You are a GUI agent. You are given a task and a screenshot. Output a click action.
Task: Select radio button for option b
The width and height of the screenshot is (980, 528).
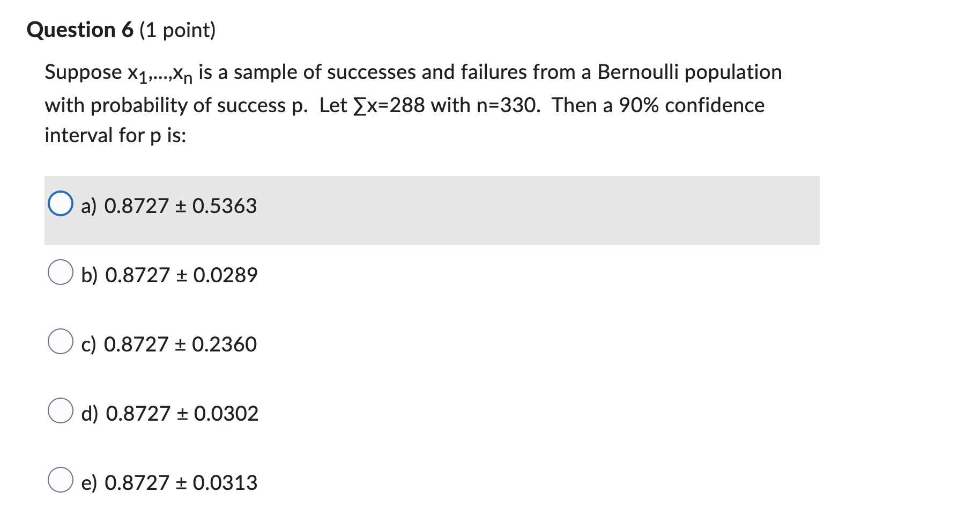tap(61, 272)
